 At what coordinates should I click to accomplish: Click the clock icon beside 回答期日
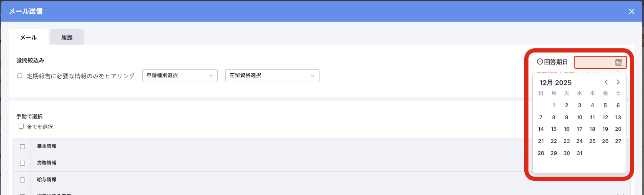(540, 62)
